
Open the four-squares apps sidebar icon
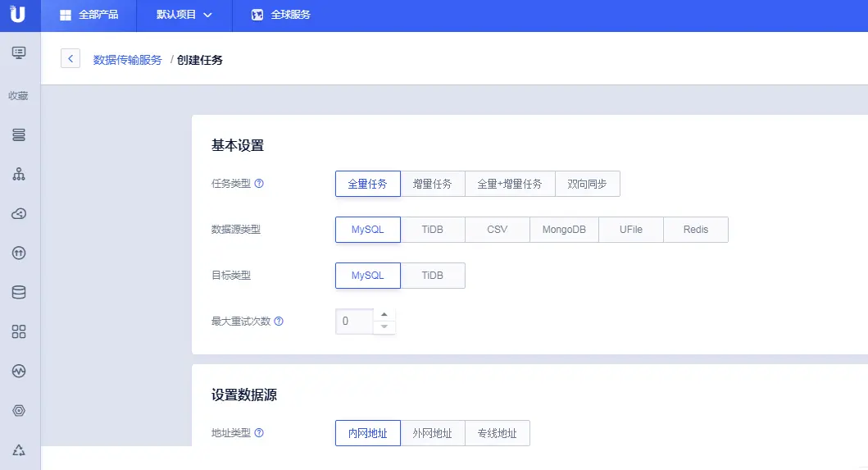(x=19, y=331)
